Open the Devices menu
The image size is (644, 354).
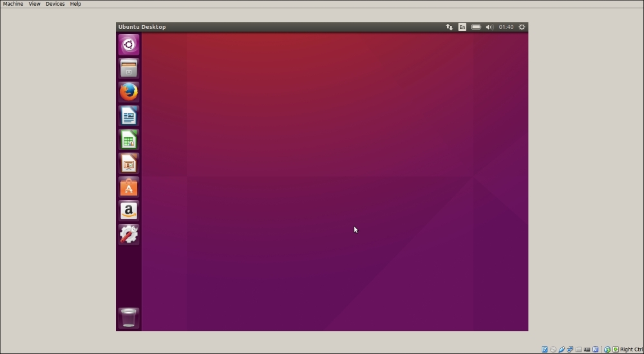tap(55, 4)
